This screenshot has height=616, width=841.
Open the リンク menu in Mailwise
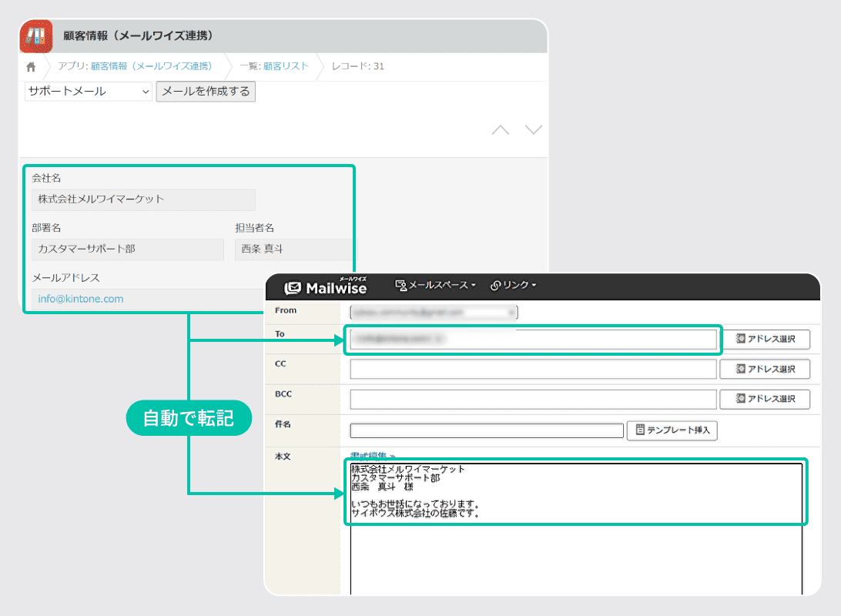[x=514, y=285]
